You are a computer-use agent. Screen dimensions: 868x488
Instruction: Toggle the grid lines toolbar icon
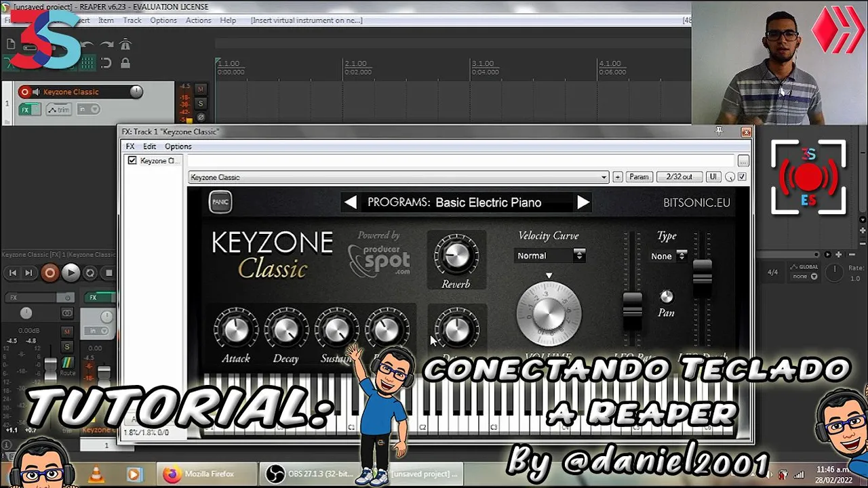pyautogui.click(x=87, y=63)
